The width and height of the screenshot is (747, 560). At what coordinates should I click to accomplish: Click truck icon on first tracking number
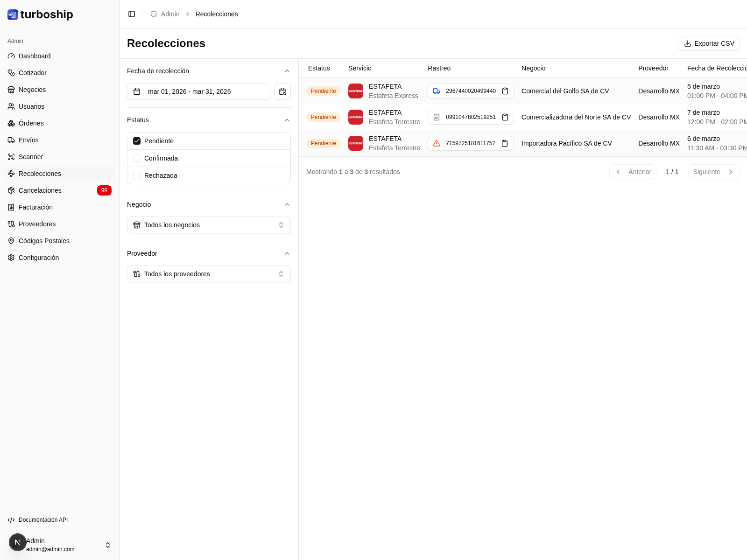coord(437,91)
